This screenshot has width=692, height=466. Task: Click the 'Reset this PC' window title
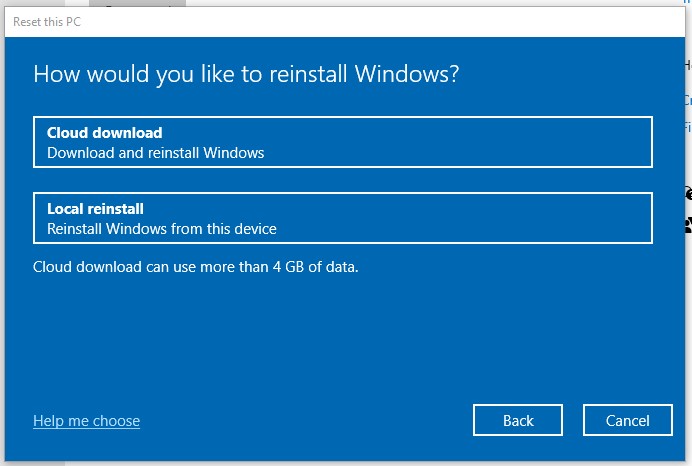[x=47, y=22]
